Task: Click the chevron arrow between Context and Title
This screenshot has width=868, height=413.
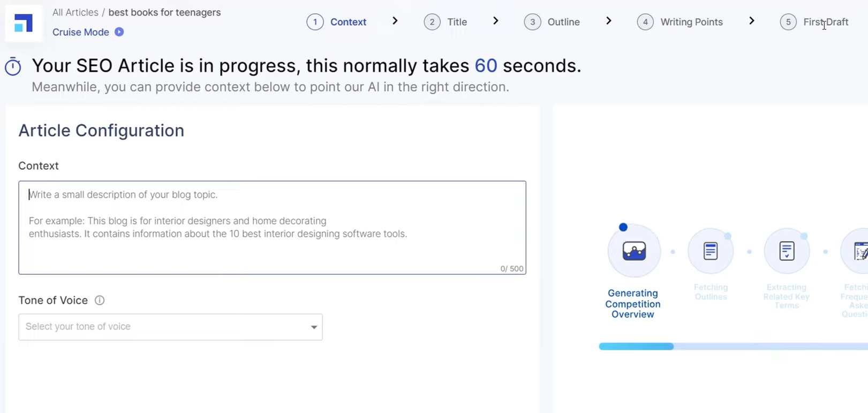Action: click(x=395, y=21)
